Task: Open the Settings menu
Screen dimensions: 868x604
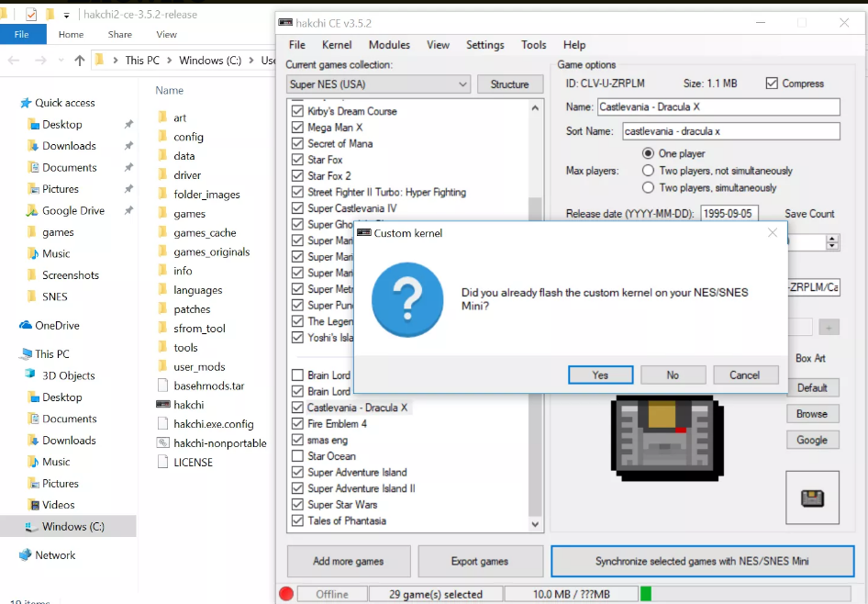Action: (x=485, y=45)
